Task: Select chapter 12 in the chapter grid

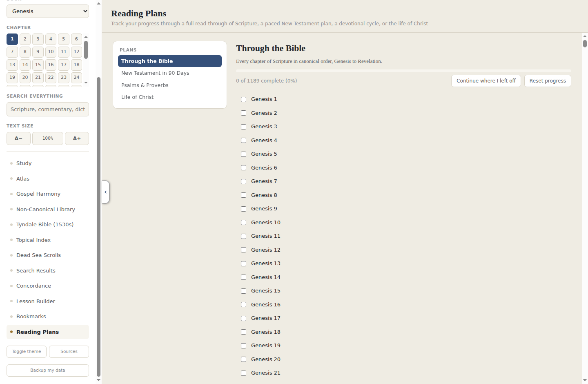Action: pyautogui.click(x=76, y=52)
